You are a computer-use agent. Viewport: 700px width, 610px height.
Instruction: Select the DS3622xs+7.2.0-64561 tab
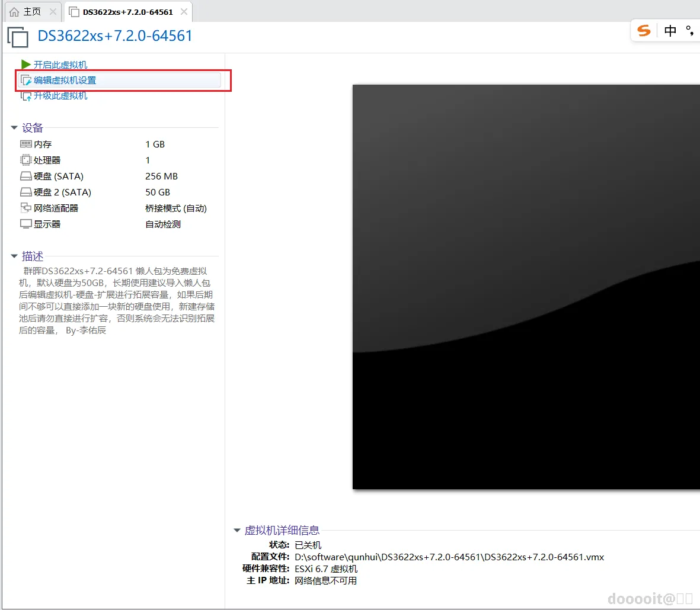(x=127, y=12)
